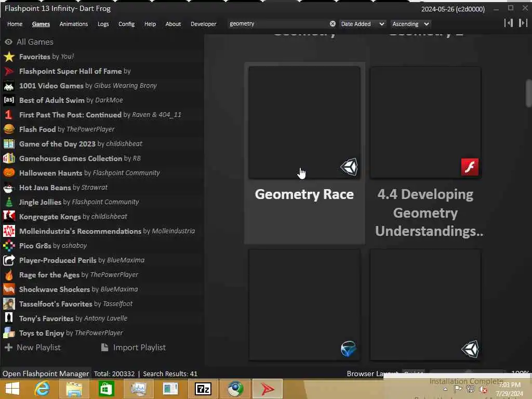Open the Developer tab
This screenshot has width=532, height=399.
[204, 24]
